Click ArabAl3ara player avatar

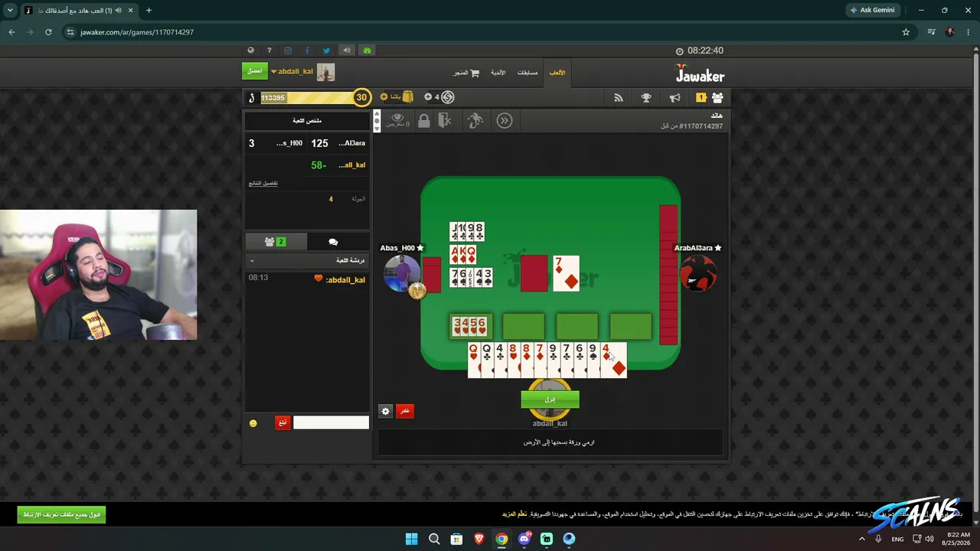click(697, 273)
